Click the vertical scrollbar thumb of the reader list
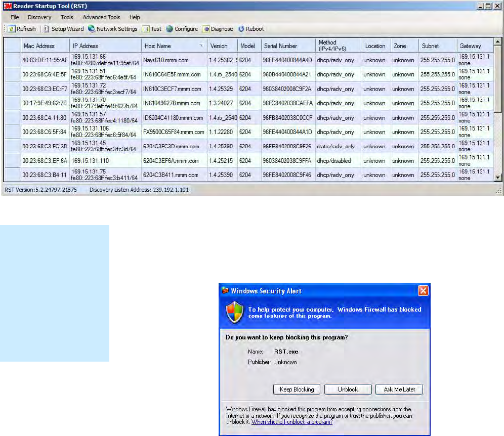504x436 pixels. point(497,79)
